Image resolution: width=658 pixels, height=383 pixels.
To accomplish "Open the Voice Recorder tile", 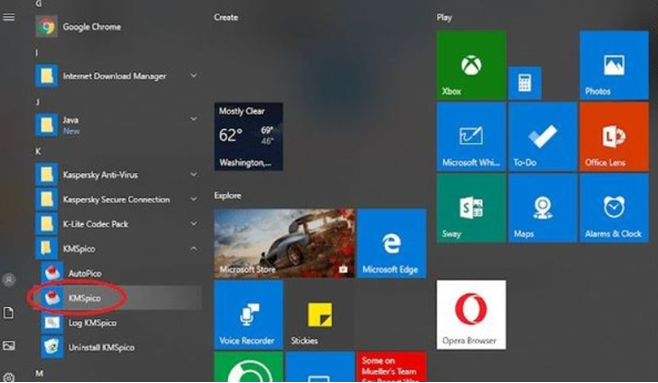I will click(x=248, y=315).
